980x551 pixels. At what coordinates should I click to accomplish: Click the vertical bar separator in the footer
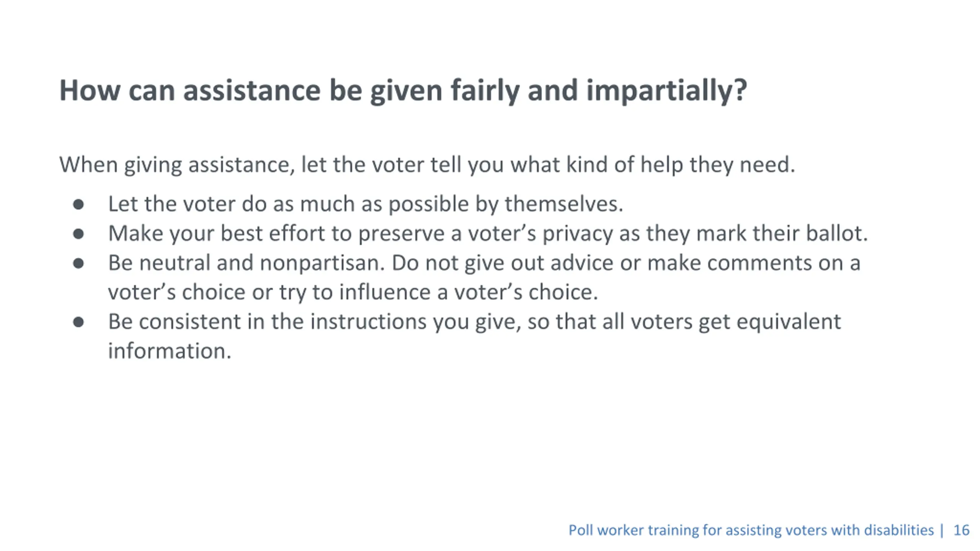[942, 530]
